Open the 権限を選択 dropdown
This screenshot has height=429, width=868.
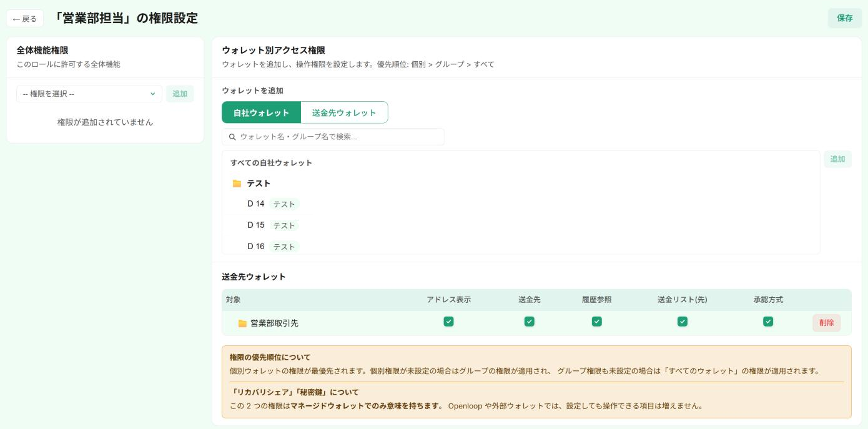89,94
